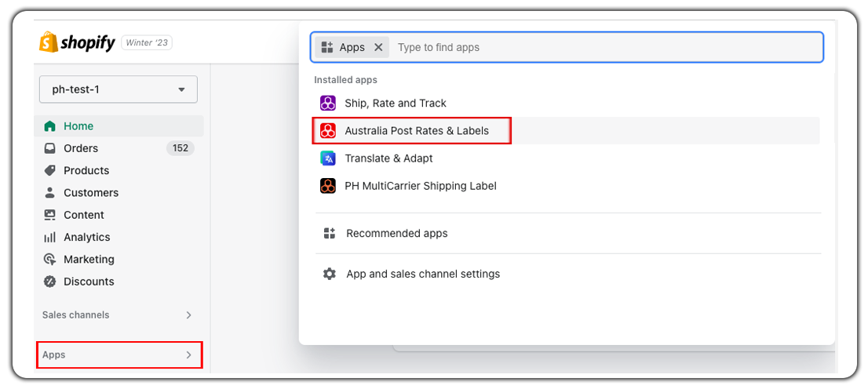
Task: Open App and sales channel settings
Action: [x=568, y=274]
